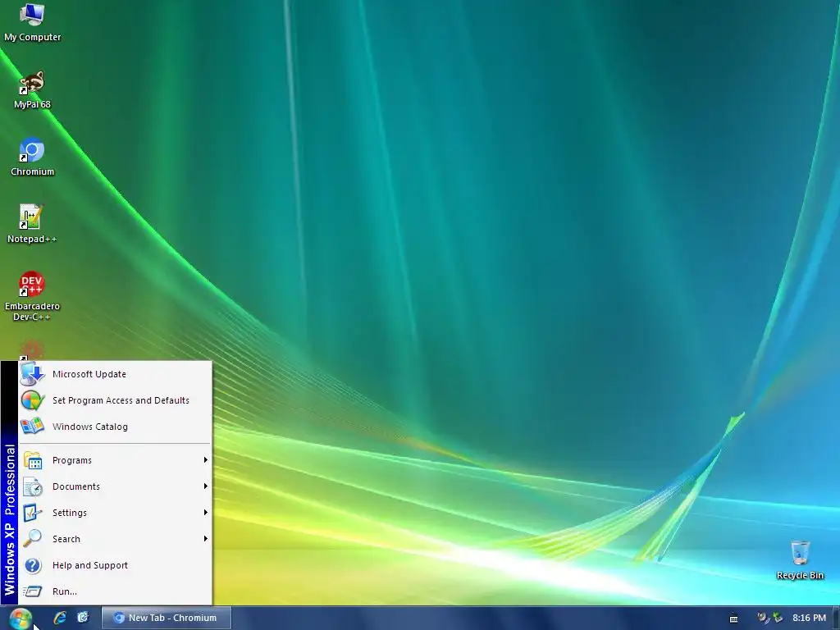Switch to New Tab - Chromium taskbar button

[166, 618]
